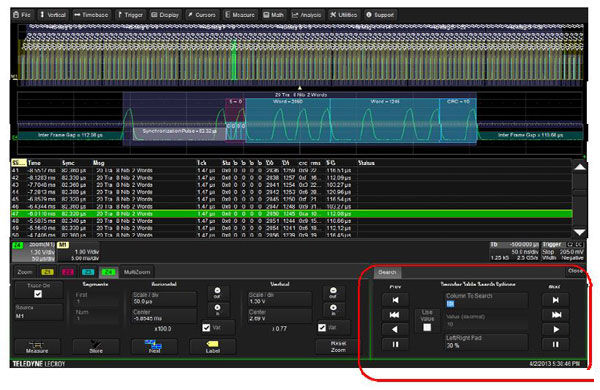600x390 pixels.
Task: Zoom in vertically
Action: pos(333,310)
